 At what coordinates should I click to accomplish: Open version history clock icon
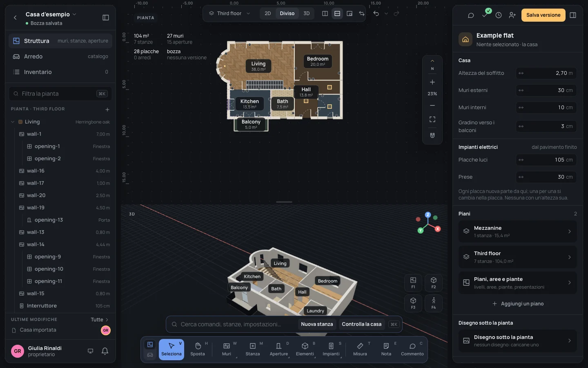pyautogui.click(x=499, y=15)
